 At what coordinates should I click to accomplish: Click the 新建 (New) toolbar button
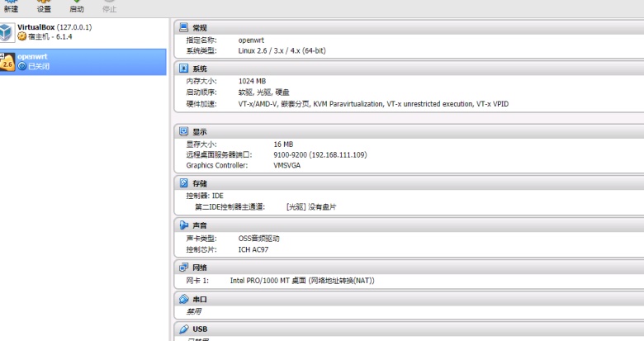tap(11, 6)
